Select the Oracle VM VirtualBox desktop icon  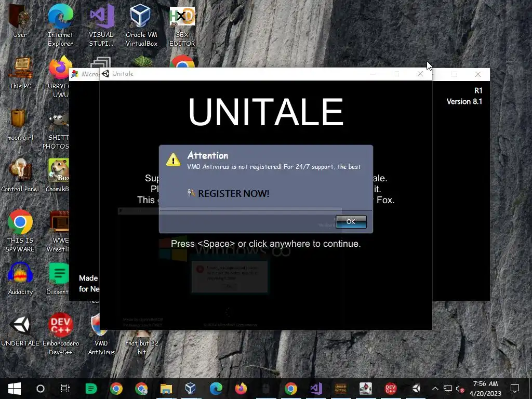point(141,26)
